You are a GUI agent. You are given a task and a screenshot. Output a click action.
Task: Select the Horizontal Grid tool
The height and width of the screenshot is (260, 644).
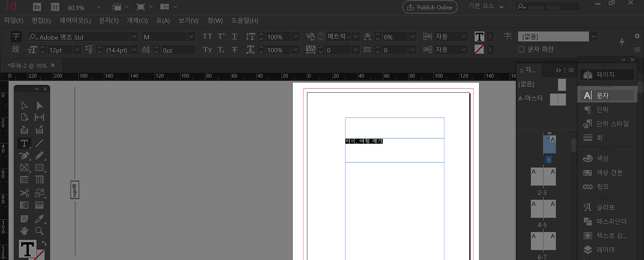coord(24,180)
